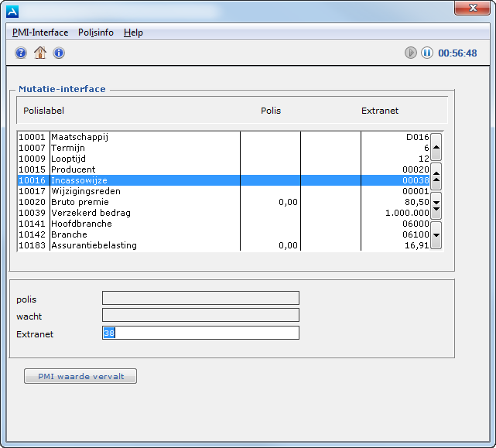Click the PMI waarde vervalt button

click(80, 377)
